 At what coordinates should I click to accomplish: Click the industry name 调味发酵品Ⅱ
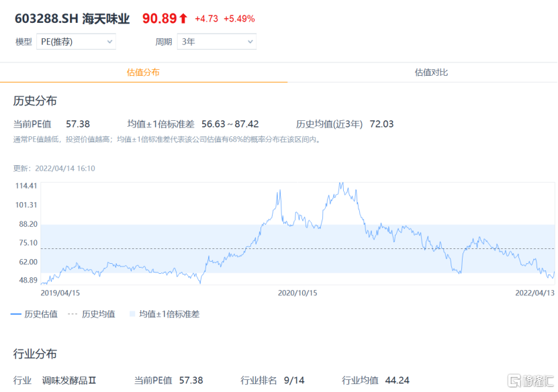click(x=69, y=381)
